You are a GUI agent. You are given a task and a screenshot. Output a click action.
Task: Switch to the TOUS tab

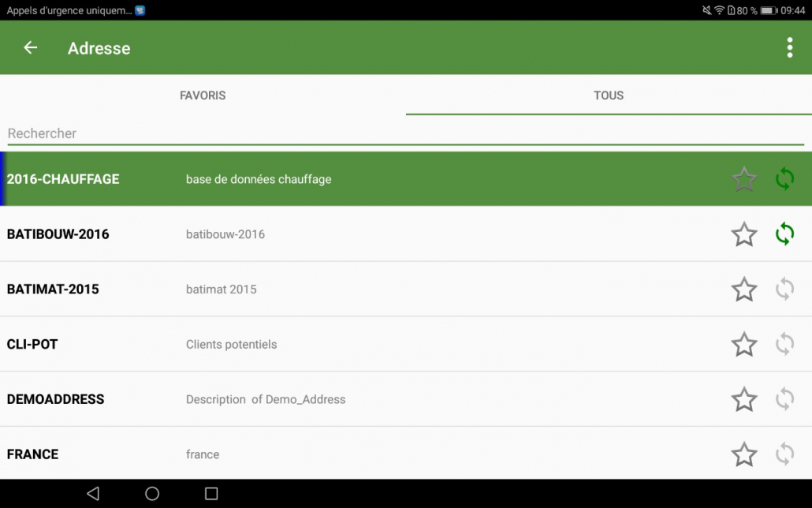pyautogui.click(x=609, y=95)
